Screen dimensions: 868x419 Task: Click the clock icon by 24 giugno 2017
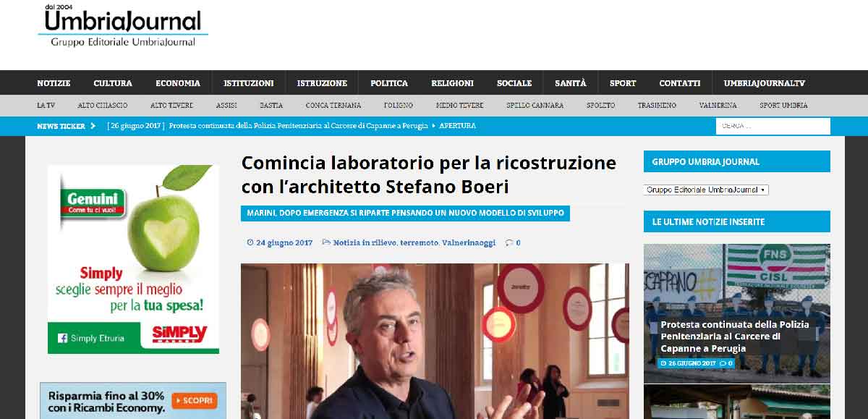tap(250, 243)
